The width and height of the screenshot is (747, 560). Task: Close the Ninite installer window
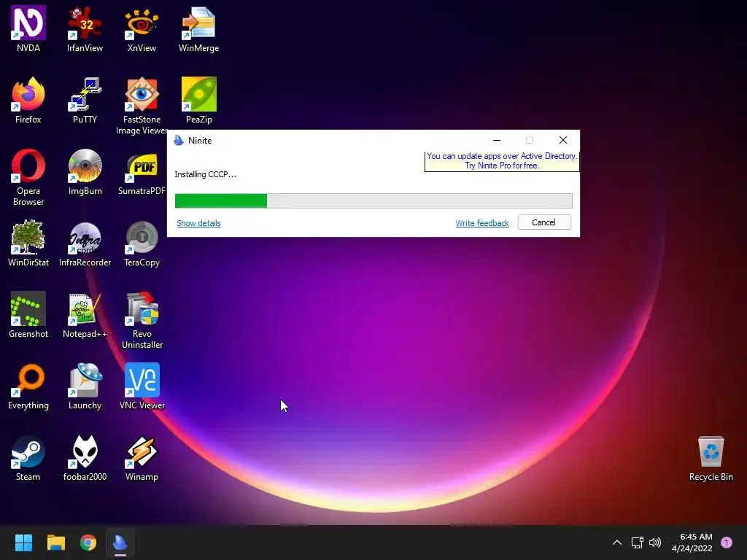click(x=563, y=140)
